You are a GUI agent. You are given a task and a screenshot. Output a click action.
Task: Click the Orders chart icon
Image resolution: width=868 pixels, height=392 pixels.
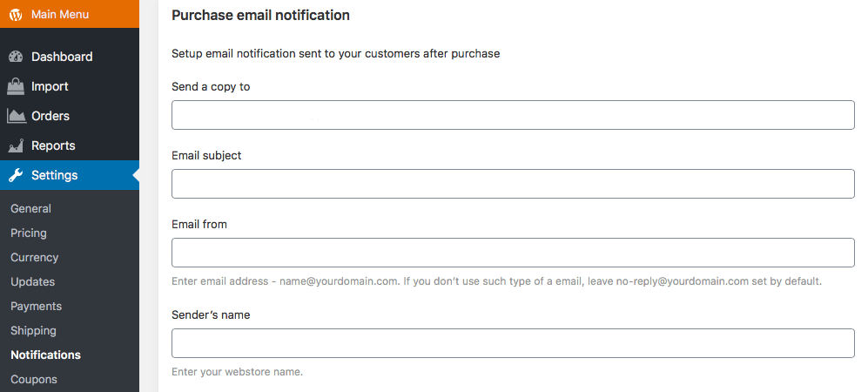[16, 116]
